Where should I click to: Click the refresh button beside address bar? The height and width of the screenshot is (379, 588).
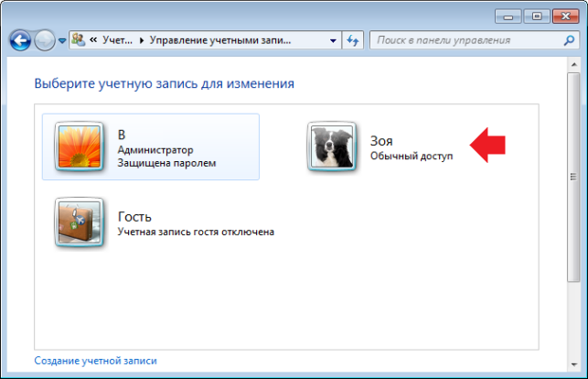coord(352,40)
